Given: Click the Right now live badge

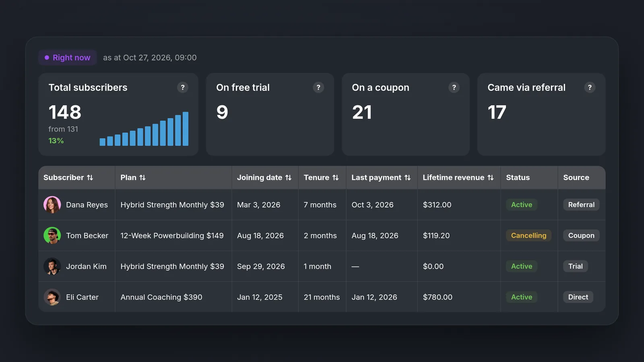Looking at the screenshot, I should pyautogui.click(x=68, y=58).
